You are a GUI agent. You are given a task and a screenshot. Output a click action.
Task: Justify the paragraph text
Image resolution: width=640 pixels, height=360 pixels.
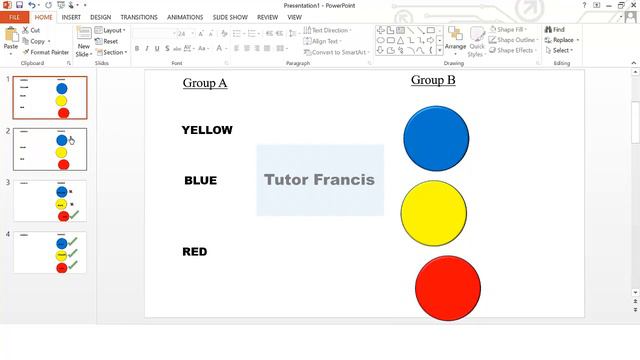point(267,49)
